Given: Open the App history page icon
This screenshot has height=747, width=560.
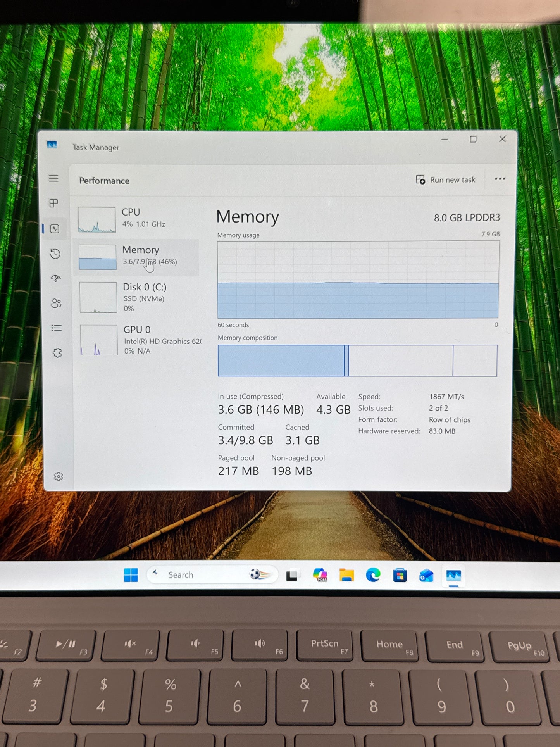Looking at the screenshot, I should click(55, 254).
